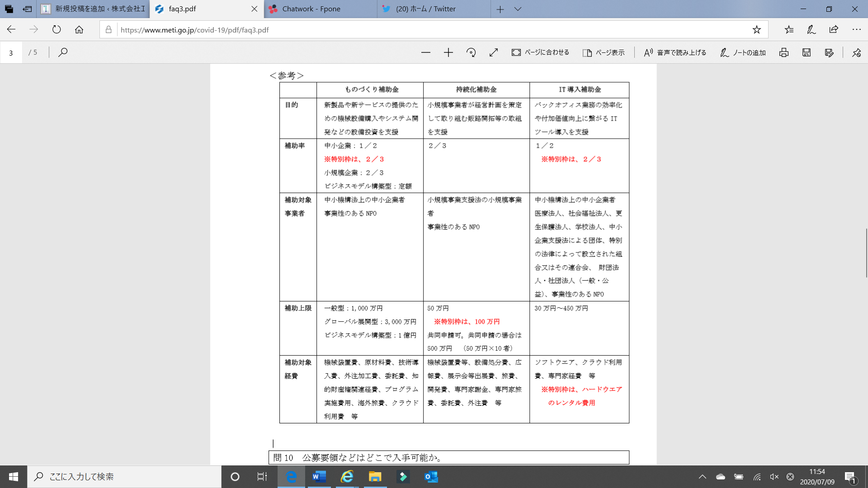Start 音声で読み上げる read aloud
This screenshot has height=488, width=868.
point(675,52)
